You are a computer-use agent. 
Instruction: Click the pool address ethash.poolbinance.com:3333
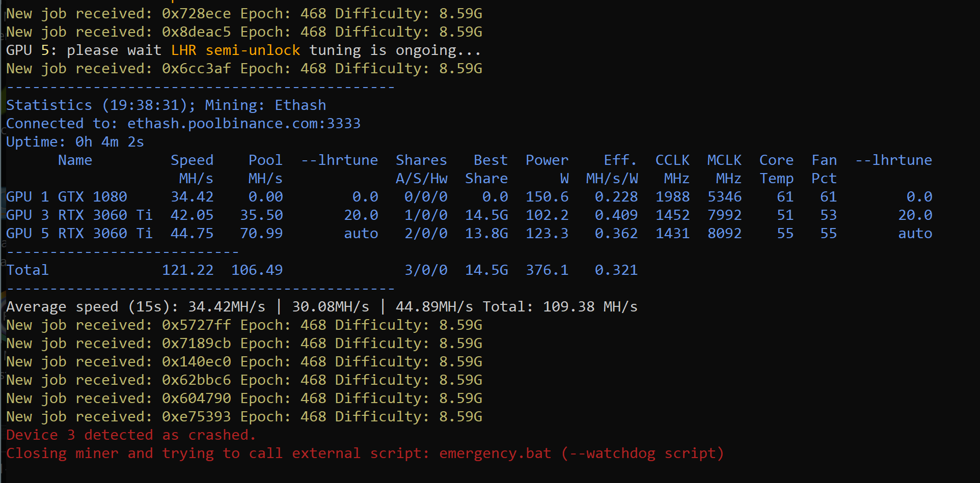click(x=243, y=124)
